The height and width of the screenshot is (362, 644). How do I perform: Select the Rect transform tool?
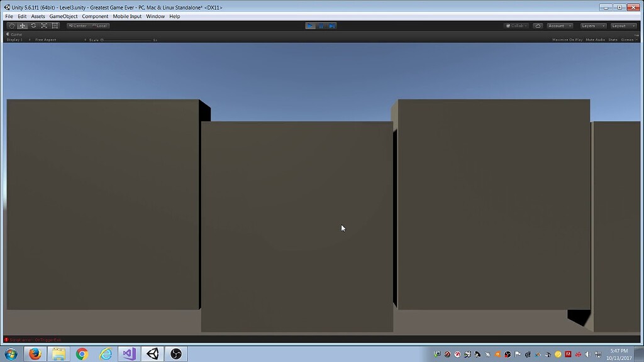(x=55, y=26)
